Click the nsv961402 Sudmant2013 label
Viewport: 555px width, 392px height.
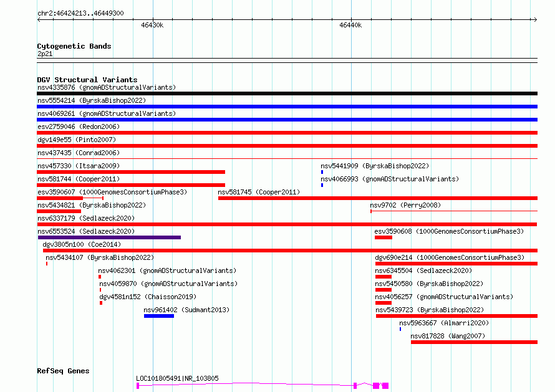186,310
